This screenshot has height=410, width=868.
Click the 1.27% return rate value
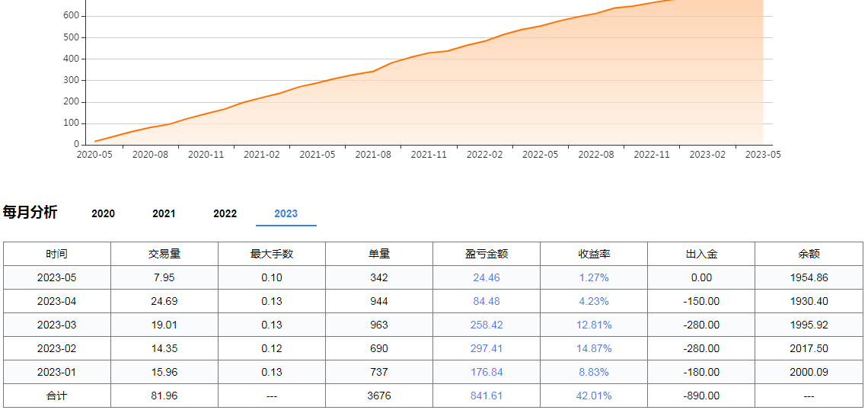(594, 278)
